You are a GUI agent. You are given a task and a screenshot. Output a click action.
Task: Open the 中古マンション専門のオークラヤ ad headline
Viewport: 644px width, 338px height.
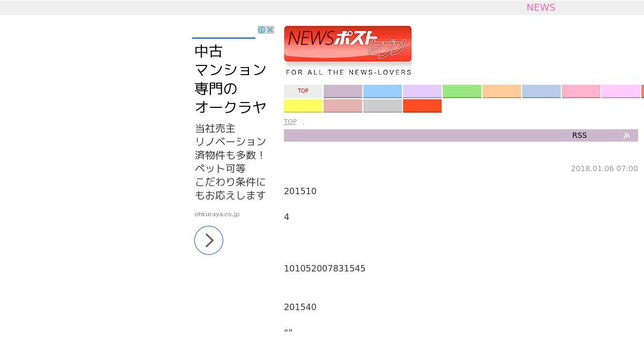point(230,79)
